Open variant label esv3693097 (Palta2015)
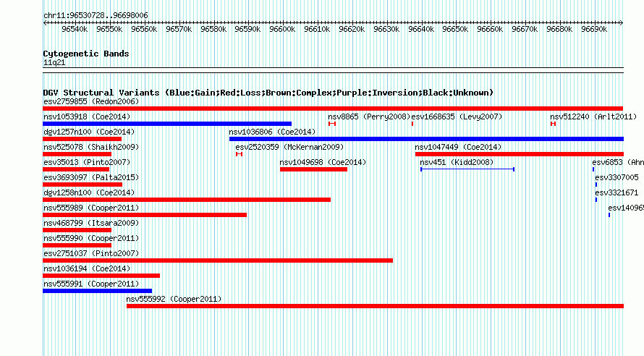Image resolution: width=644 pixels, height=356 pixels. pos(91,177)
